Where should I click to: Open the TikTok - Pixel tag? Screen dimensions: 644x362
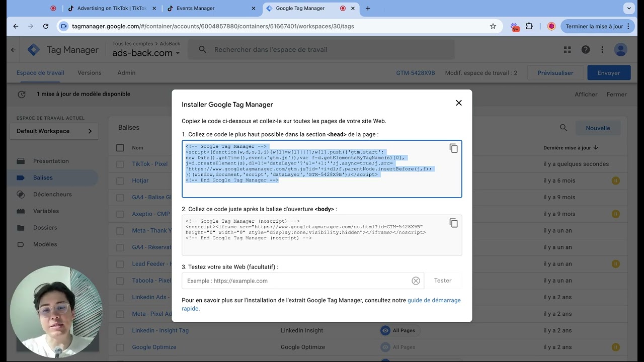[150, 164]
